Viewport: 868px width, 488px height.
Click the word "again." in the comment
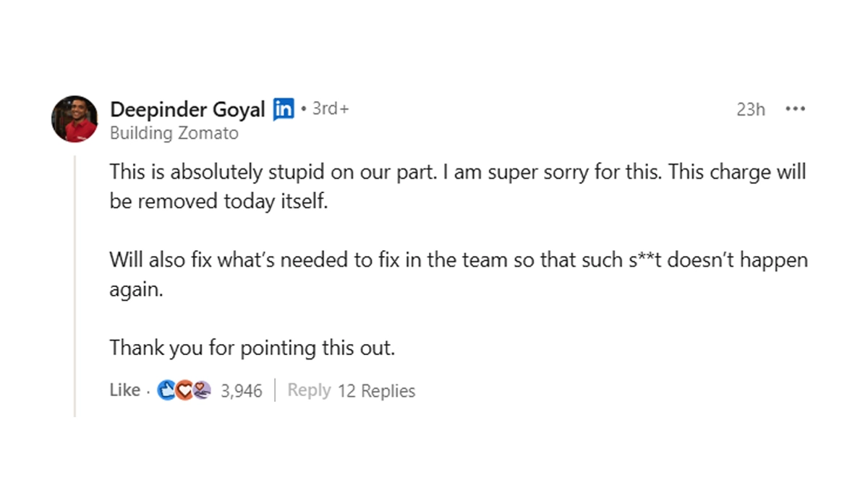coord(135,289)
